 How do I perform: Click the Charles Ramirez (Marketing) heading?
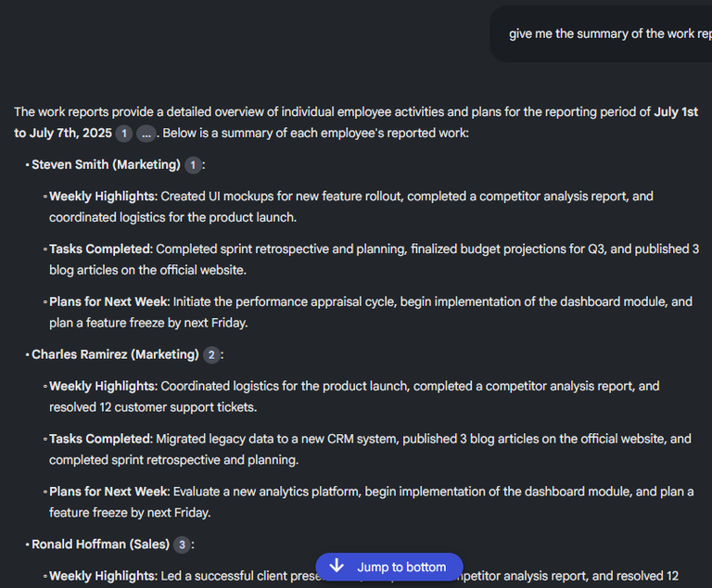(115, 355)
